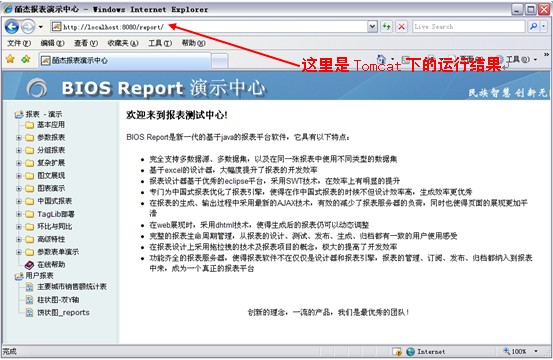This screenshot has height=360, width=553.
Task: Open the 文件 menu
Action: click(19, 43)
